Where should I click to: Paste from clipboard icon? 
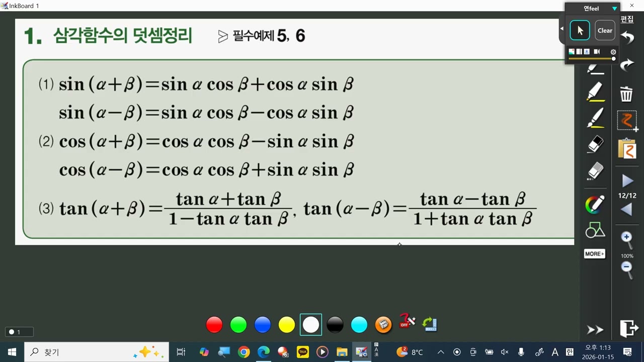tap(627, 149)
